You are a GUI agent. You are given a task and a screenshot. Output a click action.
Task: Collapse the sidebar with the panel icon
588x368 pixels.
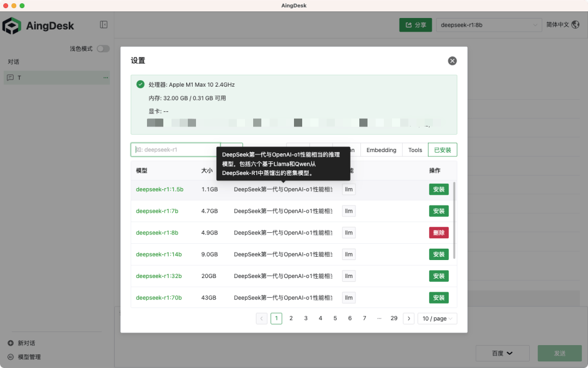pyautogui.click(x=103, y=25)
